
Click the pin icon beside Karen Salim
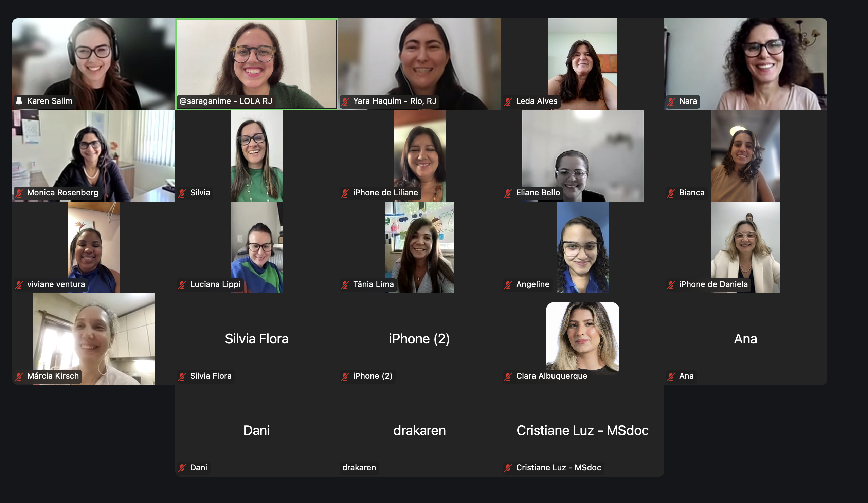click(19, 101)
